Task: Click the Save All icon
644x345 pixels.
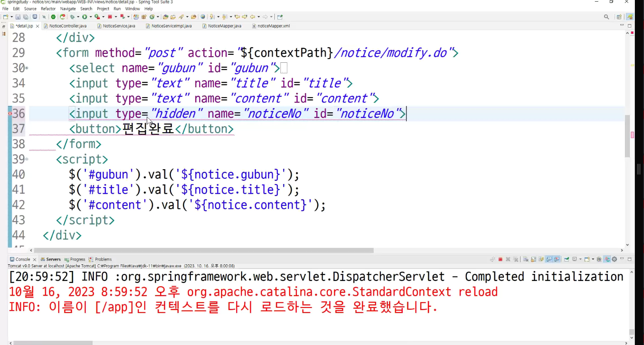Action: tap(25, 17)
